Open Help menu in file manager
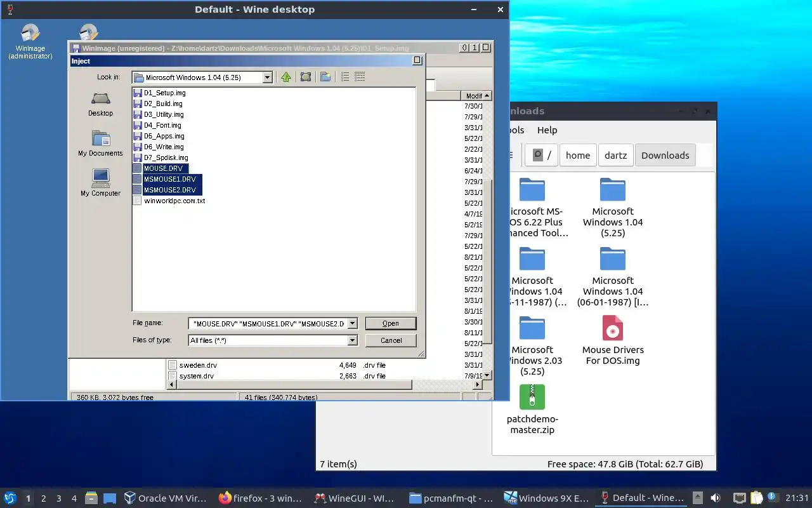This screenshot has height=508, width=812. click(x=547, y=130)
